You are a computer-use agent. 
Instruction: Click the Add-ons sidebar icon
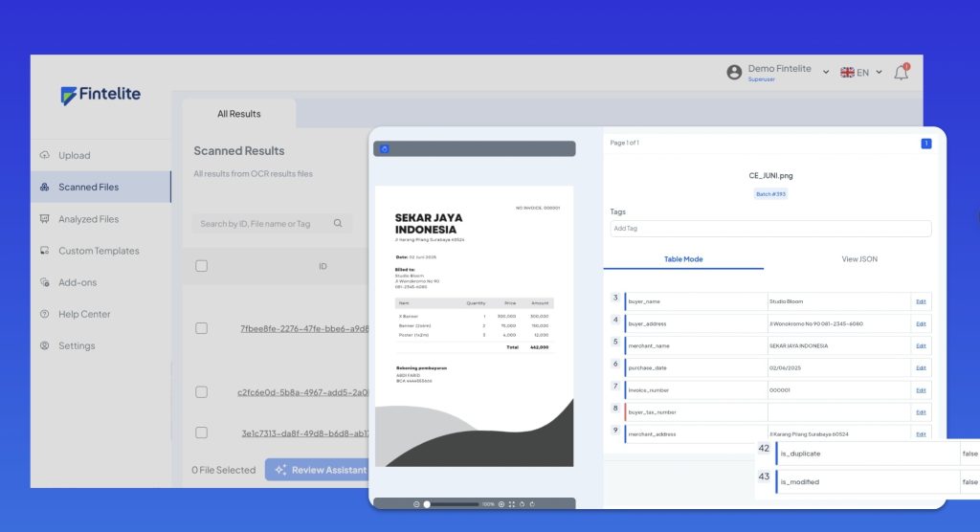(45, 282)
